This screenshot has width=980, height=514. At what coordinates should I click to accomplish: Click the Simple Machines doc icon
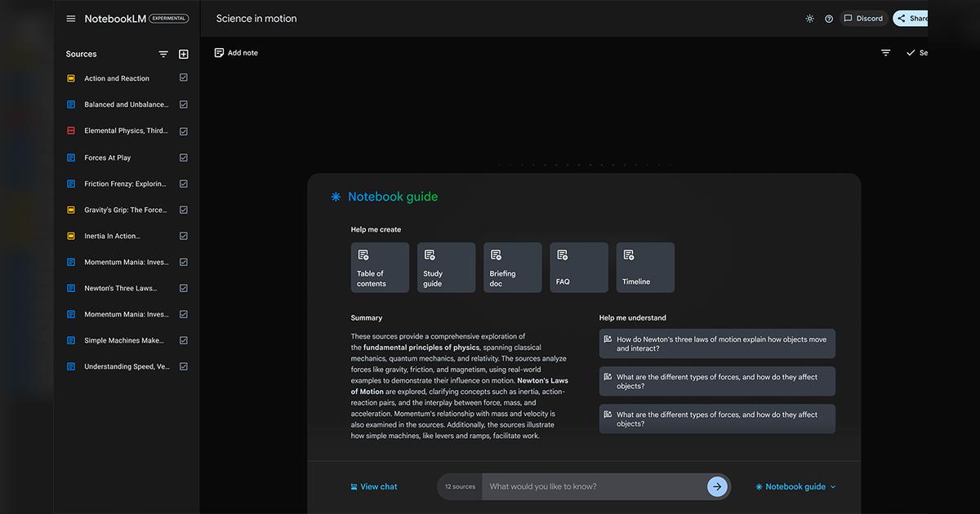(71, 340)
